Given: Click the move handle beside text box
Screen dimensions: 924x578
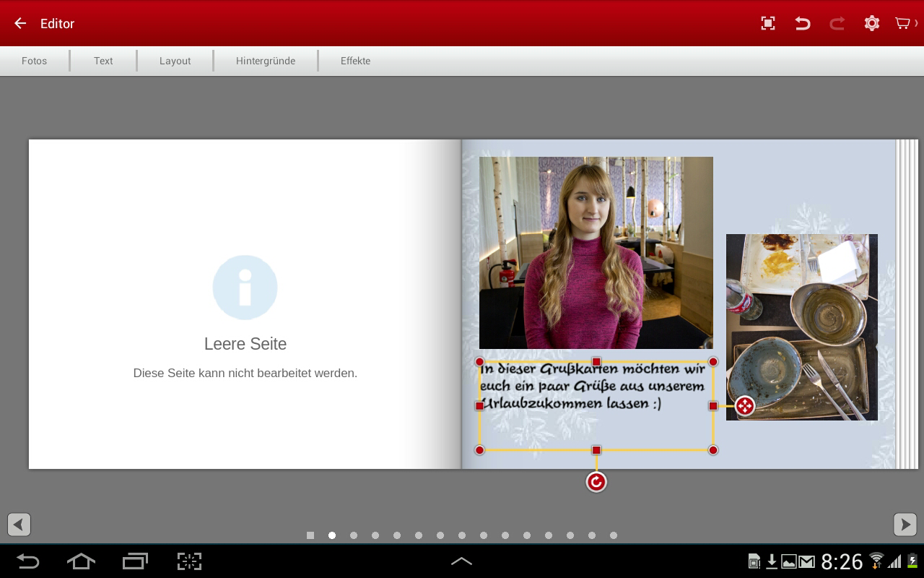Looking at the screenshot, I should 745,406.
